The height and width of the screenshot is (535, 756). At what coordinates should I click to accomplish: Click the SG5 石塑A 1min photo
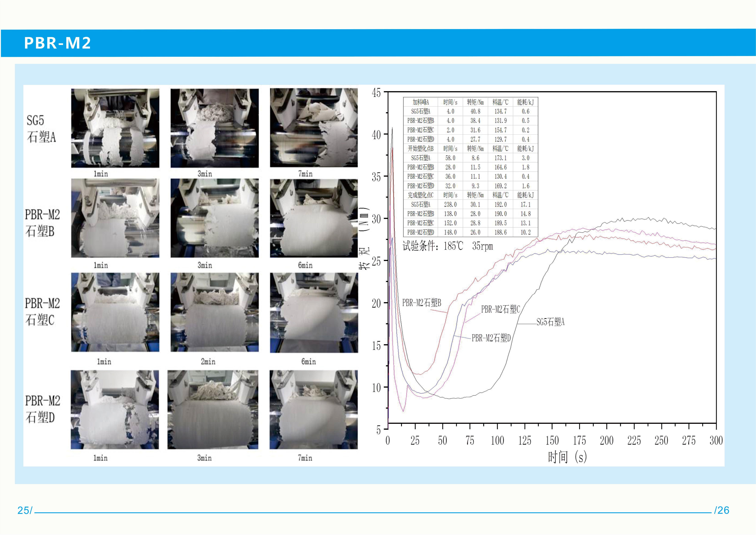click(x=115, y=128)
